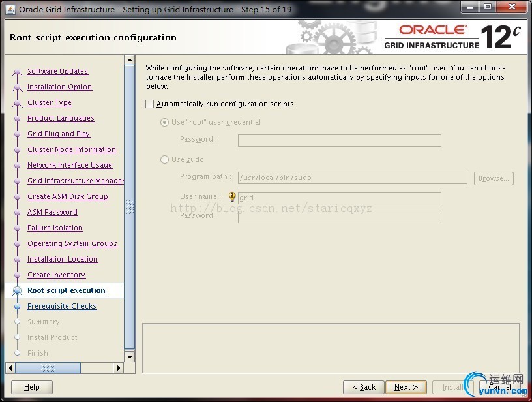Viewport: 532px width, 402px height.
Task: Click the Help button
Action: 32,387
